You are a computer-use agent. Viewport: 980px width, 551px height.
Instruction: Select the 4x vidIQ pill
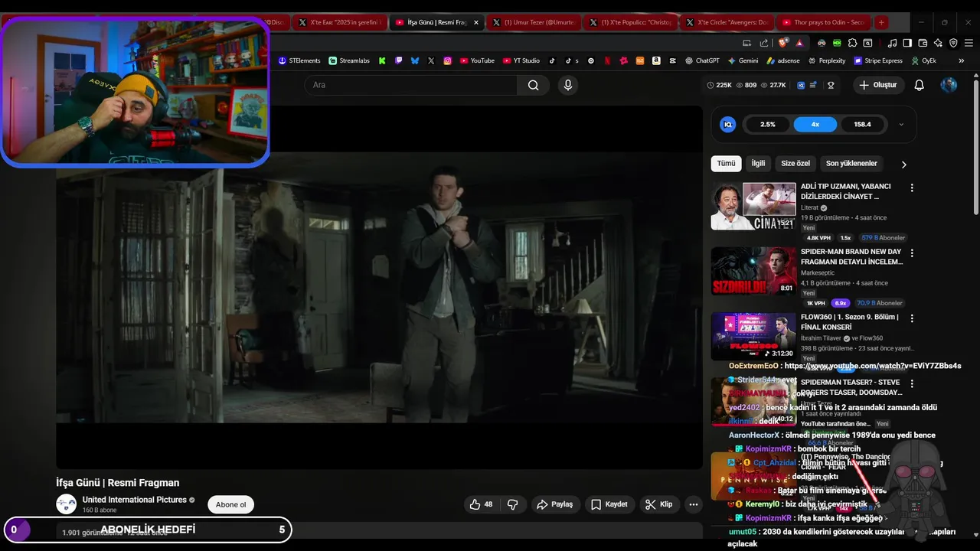[x=815, y=124]
